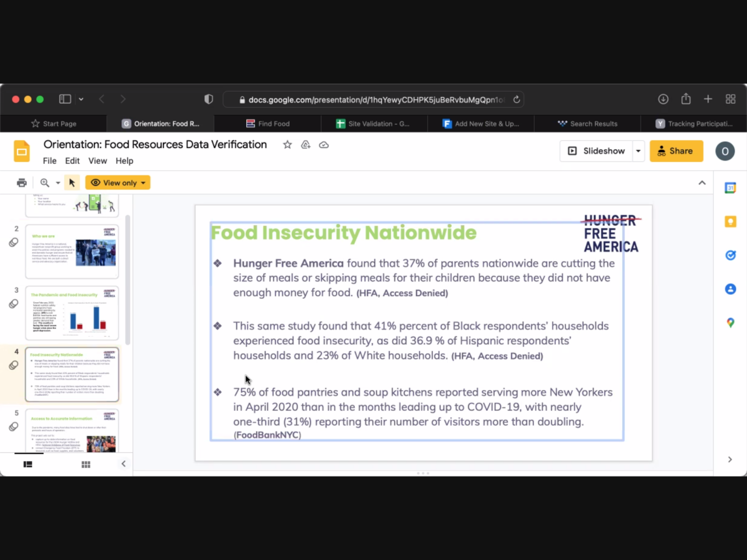Select the arrow cursor tool
Screen dimensions: 747x560
(x=72, y=183)
